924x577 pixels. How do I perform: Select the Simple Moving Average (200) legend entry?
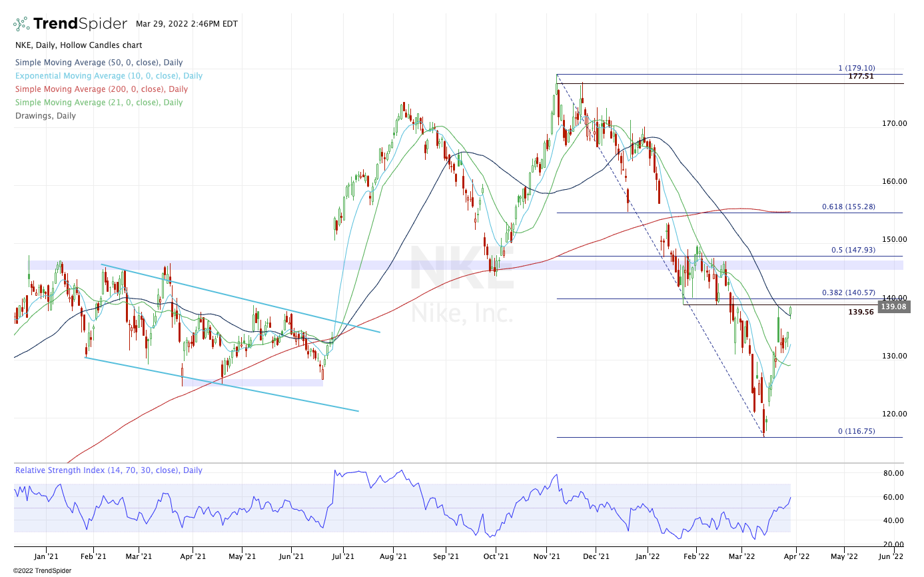click(x=101, y=89)
